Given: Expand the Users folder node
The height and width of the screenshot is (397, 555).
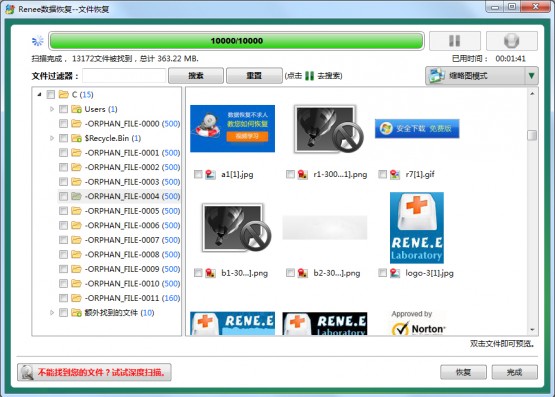Looking at the screenshot, I should tap(52, 109).
